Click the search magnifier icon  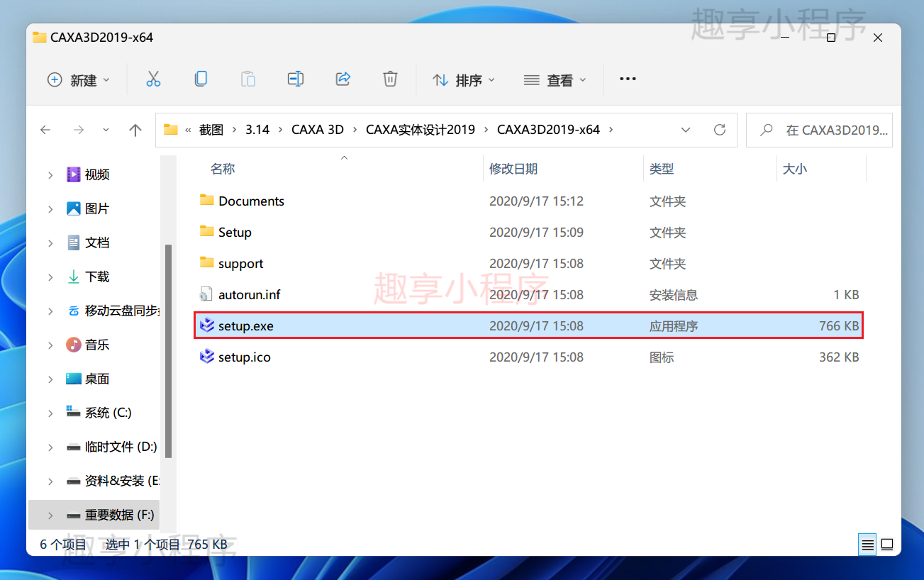tap(767, 130)
